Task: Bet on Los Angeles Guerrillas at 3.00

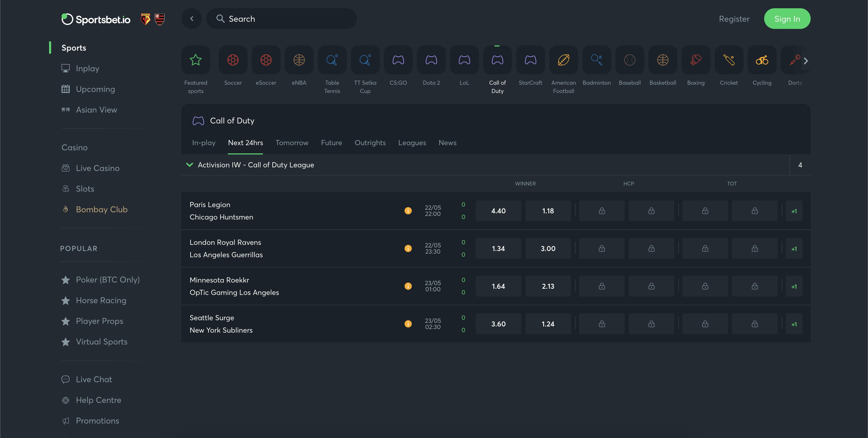Action: point(548,249)
